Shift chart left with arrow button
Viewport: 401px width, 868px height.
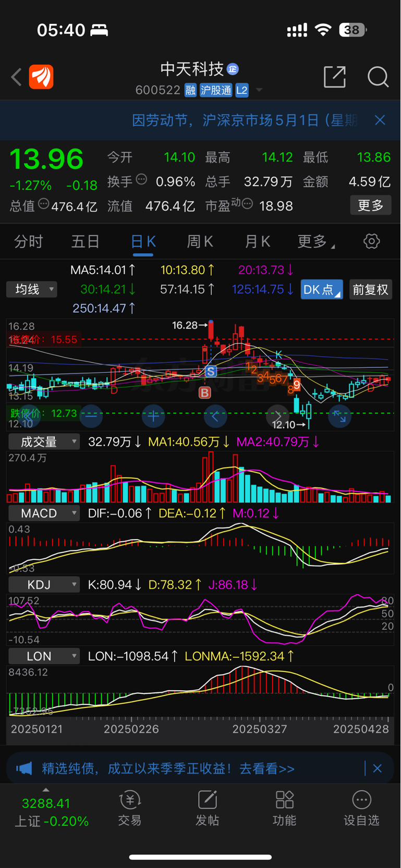coord(215,416)
